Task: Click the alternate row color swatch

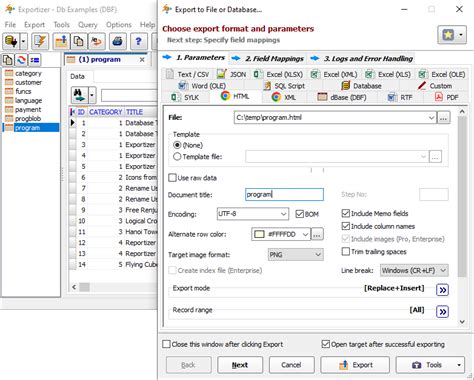Action: [259, 234]
